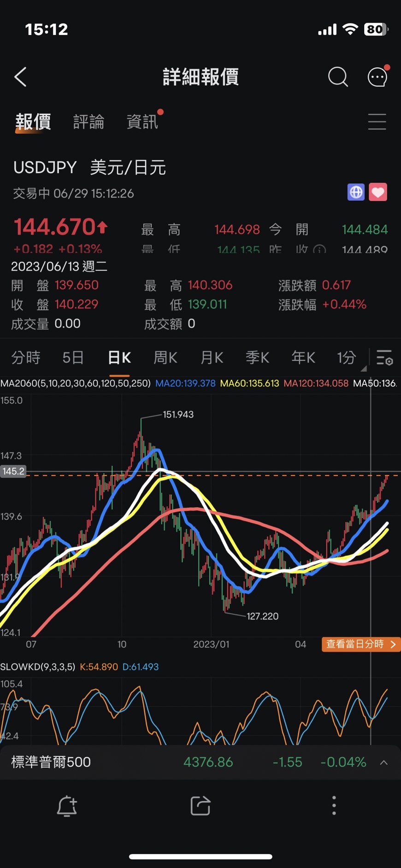The image size is (401, 868).
Task: Select the 日K chart period
Action: pos(119,358)
